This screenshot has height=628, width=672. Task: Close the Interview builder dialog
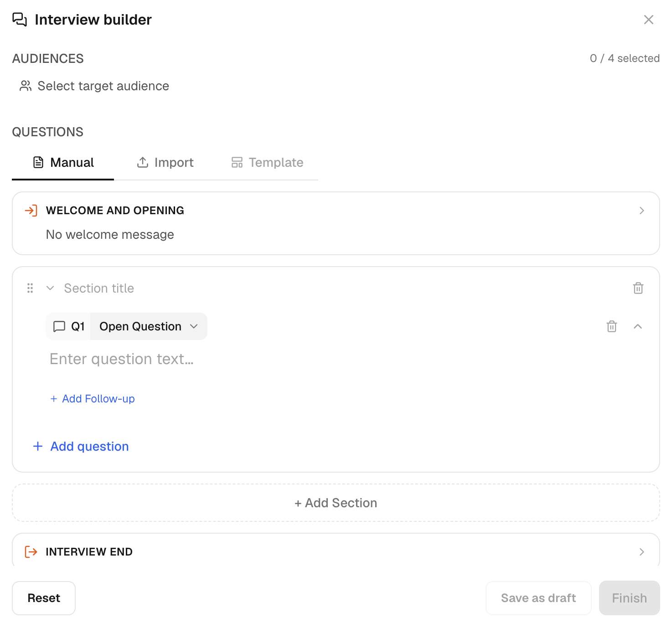click(x=648, y=20)
